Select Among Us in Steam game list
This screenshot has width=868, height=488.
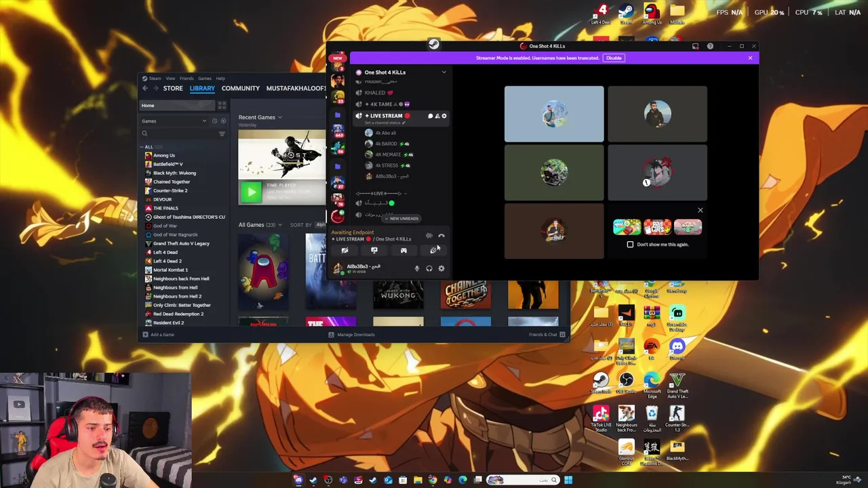tap(163, 156)
